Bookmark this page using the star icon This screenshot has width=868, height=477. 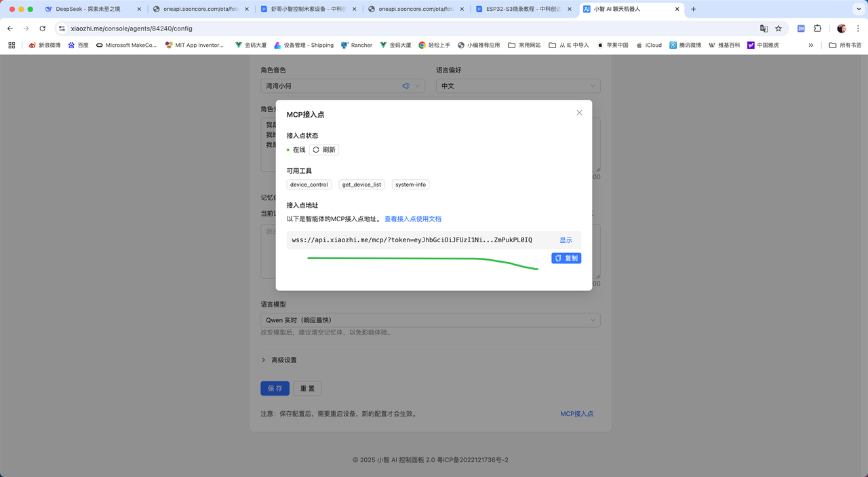pos(778,28)
